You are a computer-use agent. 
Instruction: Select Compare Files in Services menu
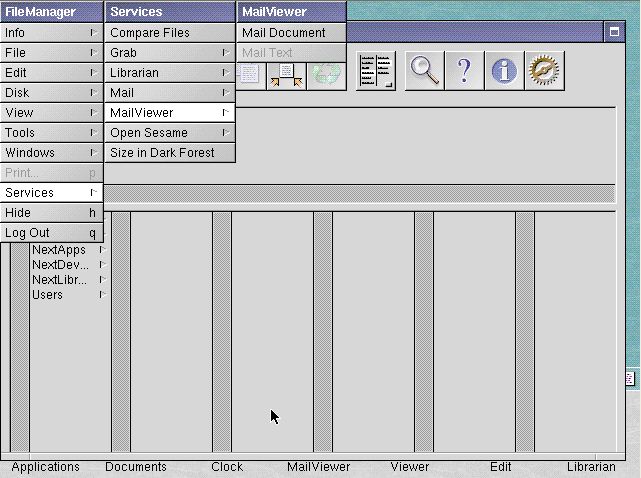(170, 33)
